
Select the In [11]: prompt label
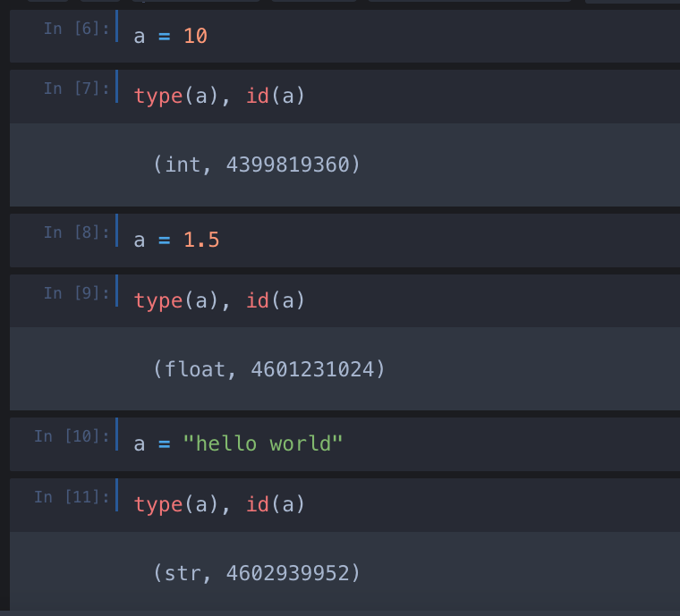tap(72, 497)
